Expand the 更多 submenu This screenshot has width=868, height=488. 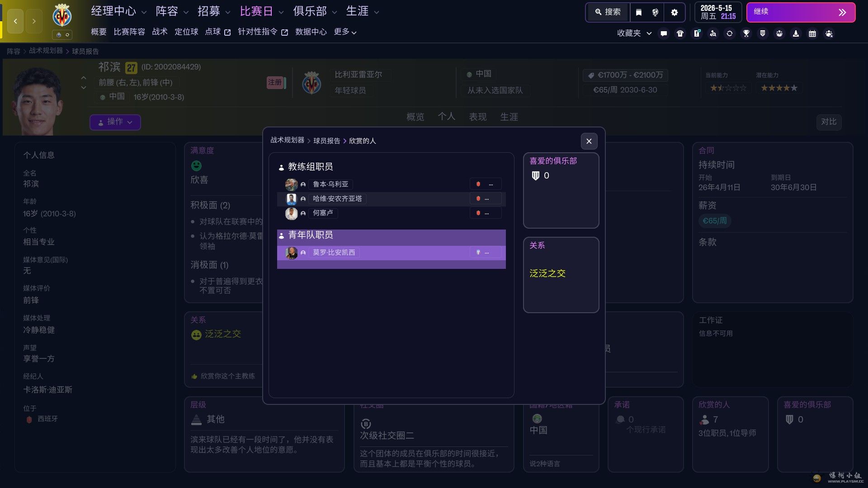click(345, 32)
